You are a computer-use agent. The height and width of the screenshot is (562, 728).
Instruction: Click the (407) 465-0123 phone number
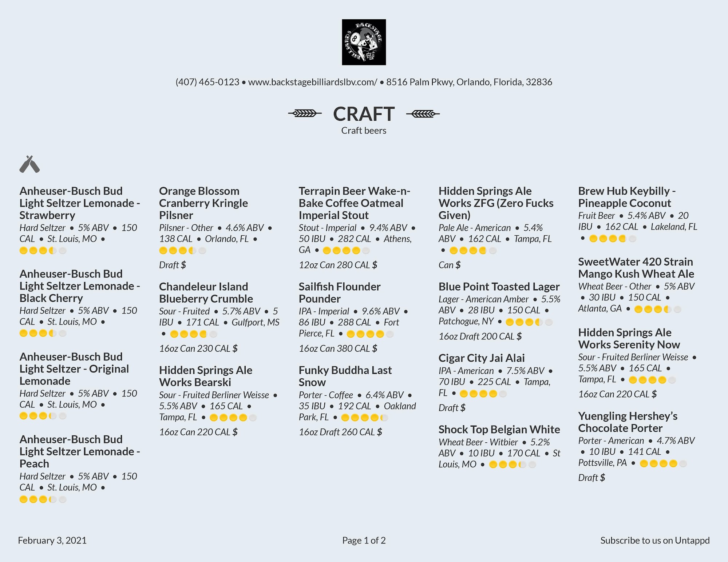pyautogui.click(x=207, y=82)
